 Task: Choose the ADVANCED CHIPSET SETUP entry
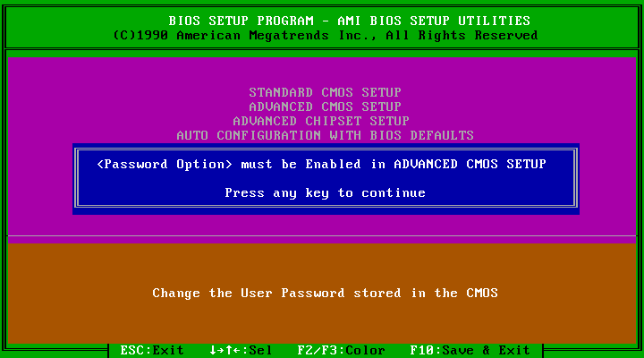coord(321,121)
